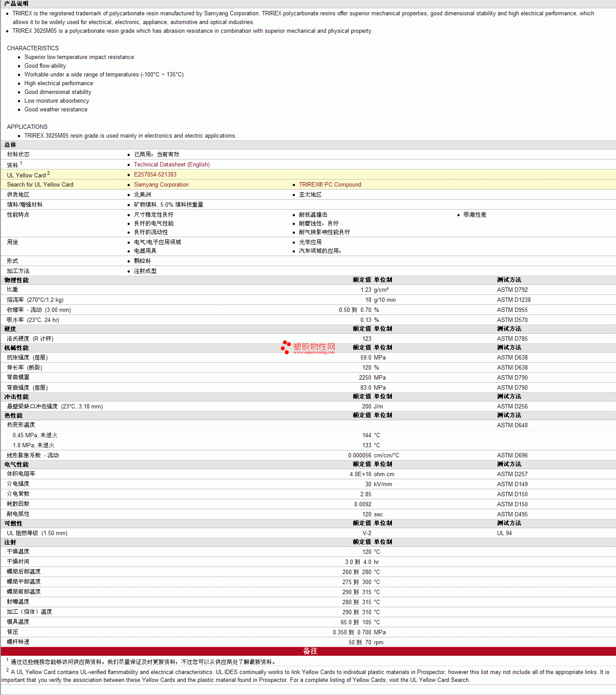This screenshot has height=695, width=616.
Task: Click the "UL 94" test method
Action: (505, 533)
